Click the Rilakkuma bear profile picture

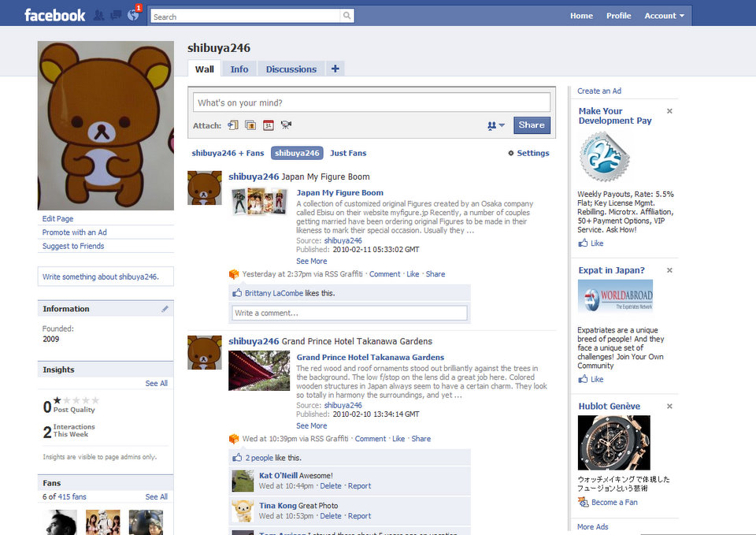[x=106, y=125]
